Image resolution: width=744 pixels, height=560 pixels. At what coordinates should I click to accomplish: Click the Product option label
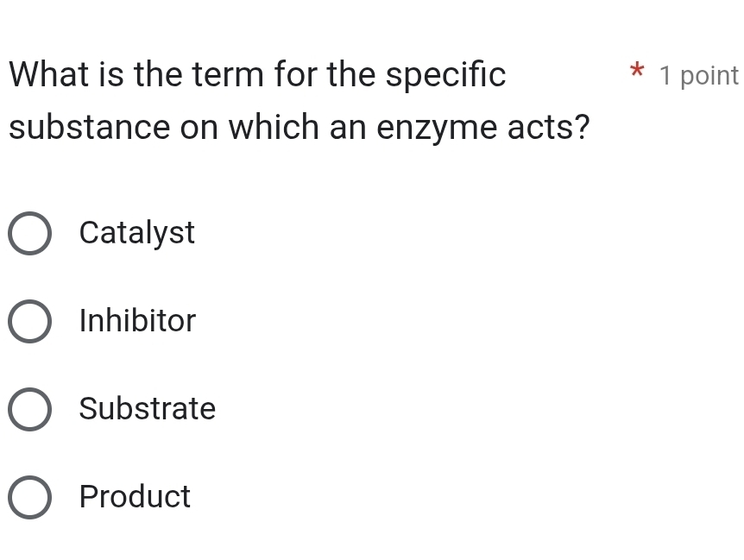tap(135, 497)
